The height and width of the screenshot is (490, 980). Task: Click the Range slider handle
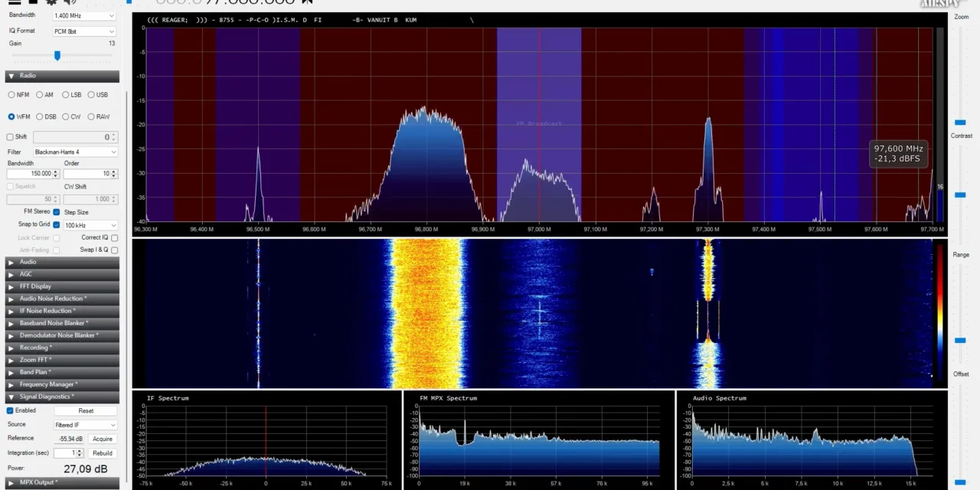click(x=960, y=340)
